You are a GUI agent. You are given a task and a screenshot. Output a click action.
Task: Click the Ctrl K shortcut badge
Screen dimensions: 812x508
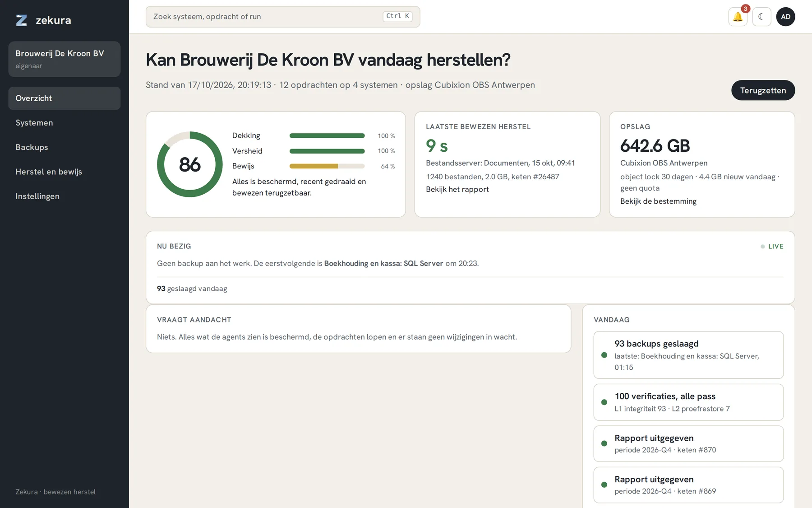[x=397, y=16]
